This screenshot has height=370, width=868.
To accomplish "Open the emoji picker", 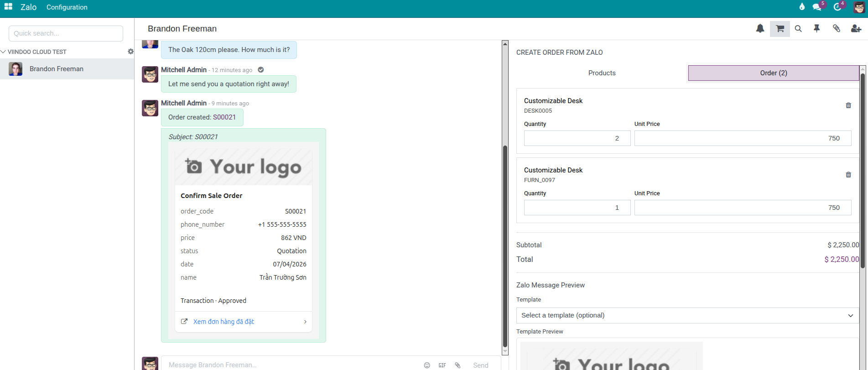I will click(427, 365).
